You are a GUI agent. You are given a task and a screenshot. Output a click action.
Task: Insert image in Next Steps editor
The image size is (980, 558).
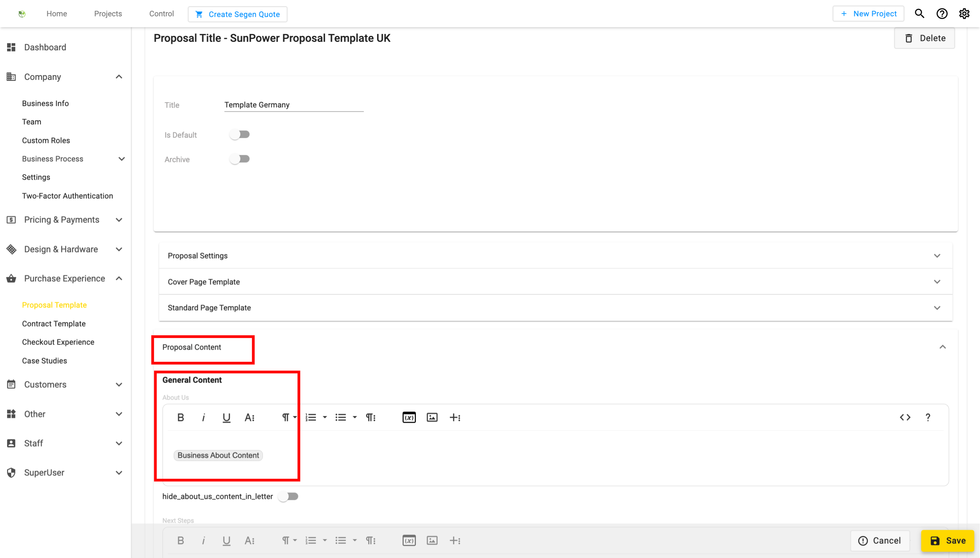(x=432, y=541)
